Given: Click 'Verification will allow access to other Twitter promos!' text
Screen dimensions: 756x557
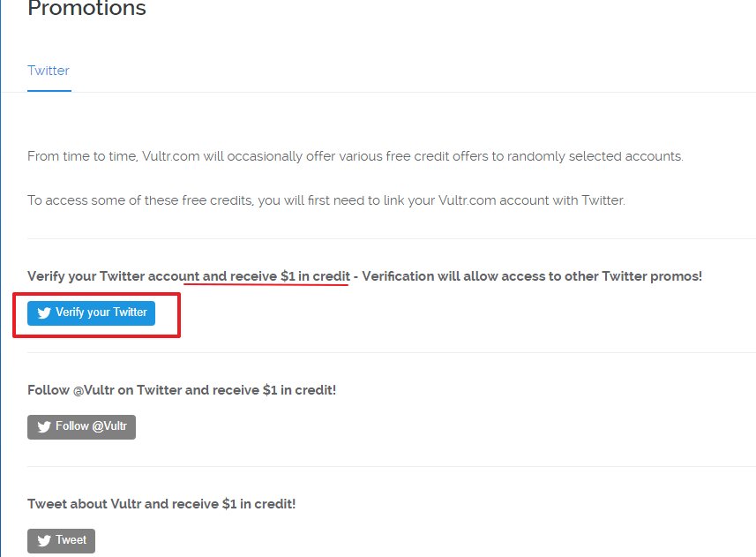Looking at the screenshot, I should [532, 276].
